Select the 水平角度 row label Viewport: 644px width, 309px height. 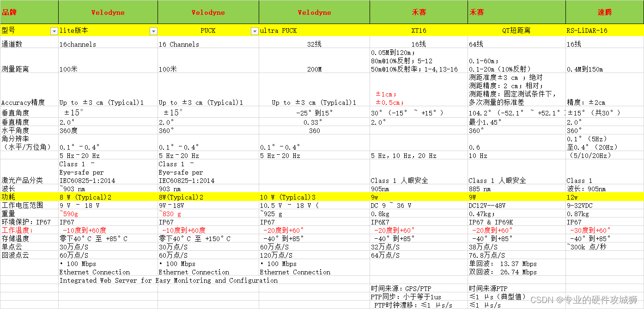(30, 130)
